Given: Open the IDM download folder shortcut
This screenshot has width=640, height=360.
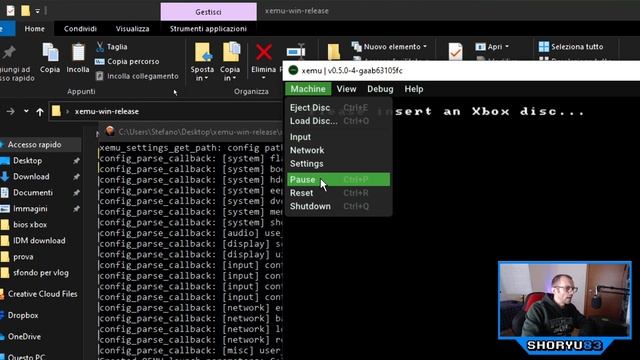Looking at the screenshot, I should point(39,241).
